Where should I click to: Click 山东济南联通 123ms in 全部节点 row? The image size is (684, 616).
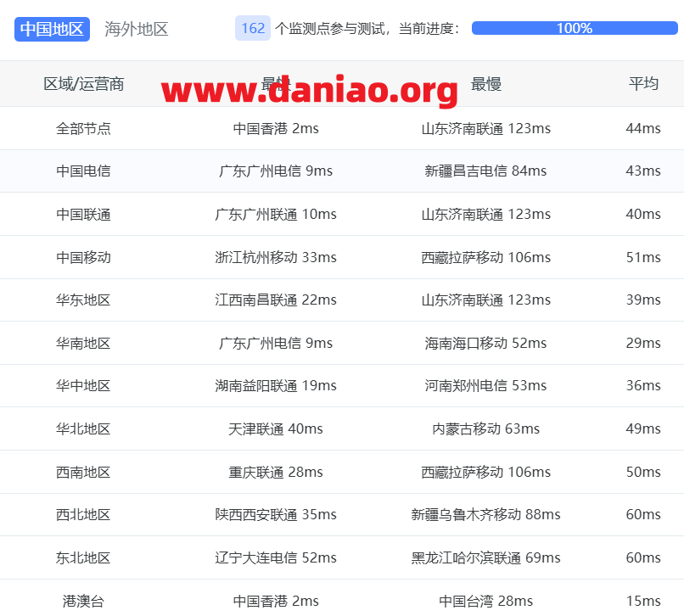click(x=486, y=129)
